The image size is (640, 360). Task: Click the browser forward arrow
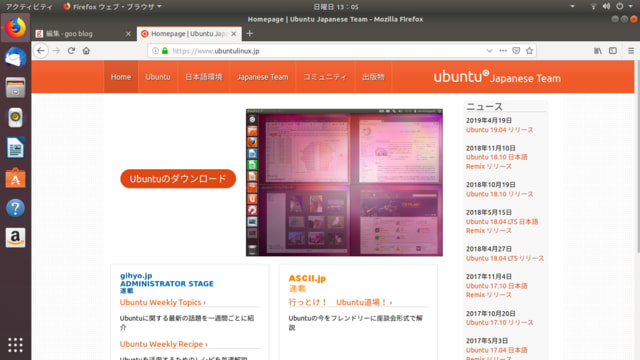[x=56, y=51]
